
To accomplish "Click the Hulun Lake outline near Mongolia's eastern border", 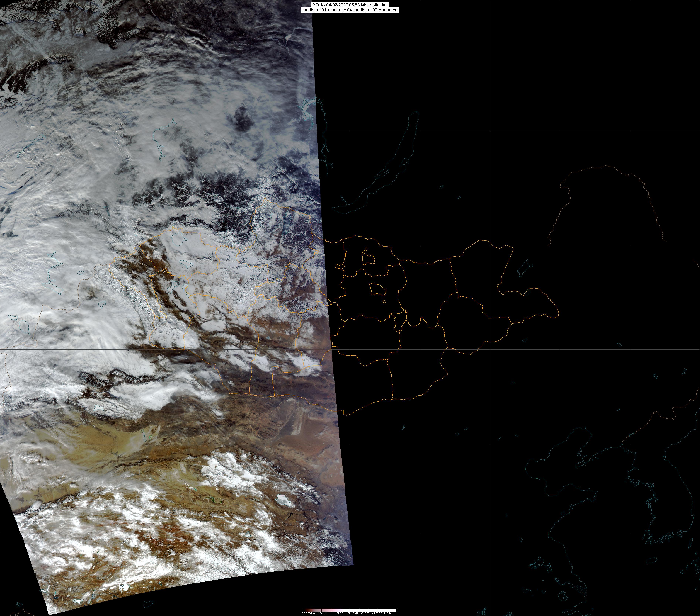I will (x=524, y=268).
